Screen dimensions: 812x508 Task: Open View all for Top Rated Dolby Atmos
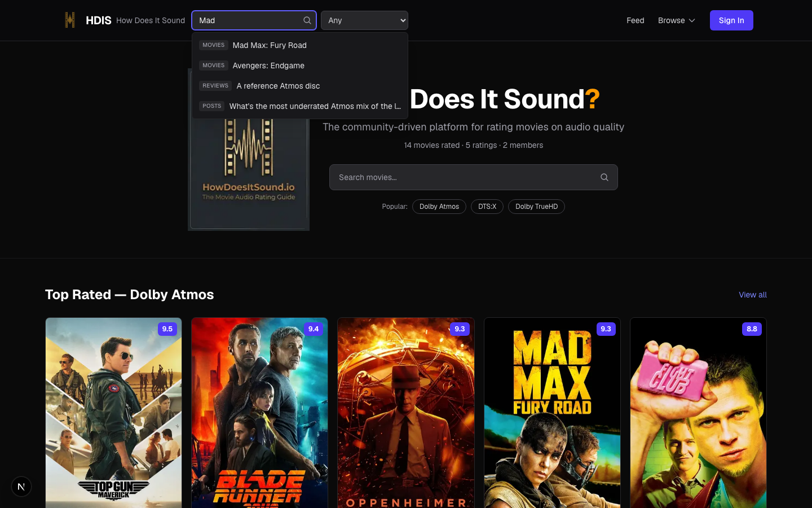(x=753, y=295)
